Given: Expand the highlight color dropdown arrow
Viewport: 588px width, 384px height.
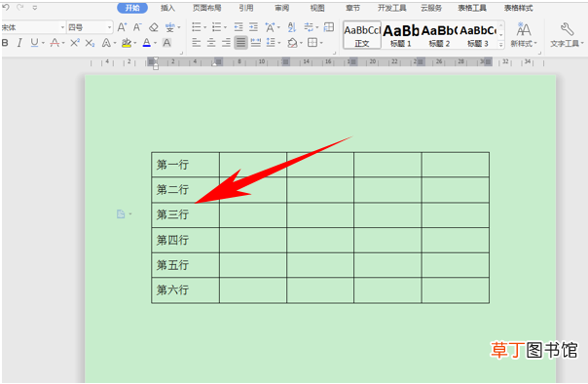Looking at the screenshot, I should (135, 43).
